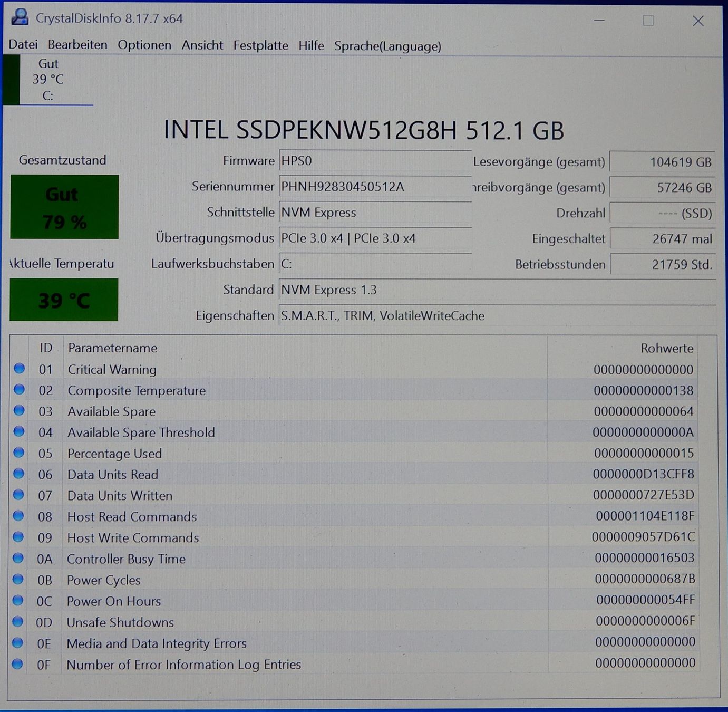This screenshot has height=712, width=728.
Task: Click the blue status dot for Host Write Commands
Action: click(x=18, y=537)
